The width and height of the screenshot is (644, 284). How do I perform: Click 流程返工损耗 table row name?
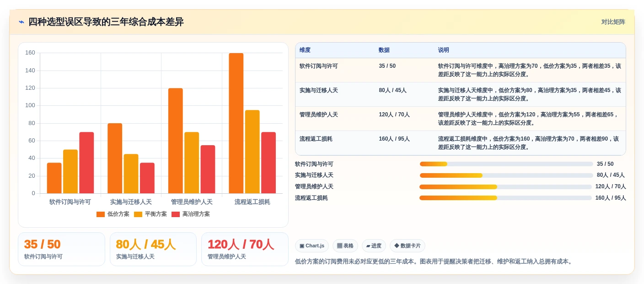pyautogui.click(x=316, y=139)
